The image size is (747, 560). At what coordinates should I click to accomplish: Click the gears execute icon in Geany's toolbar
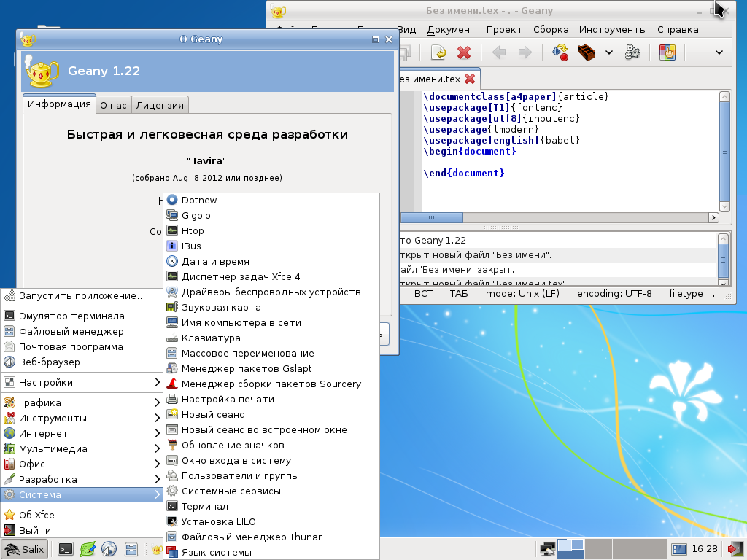(x=632, y=52)
